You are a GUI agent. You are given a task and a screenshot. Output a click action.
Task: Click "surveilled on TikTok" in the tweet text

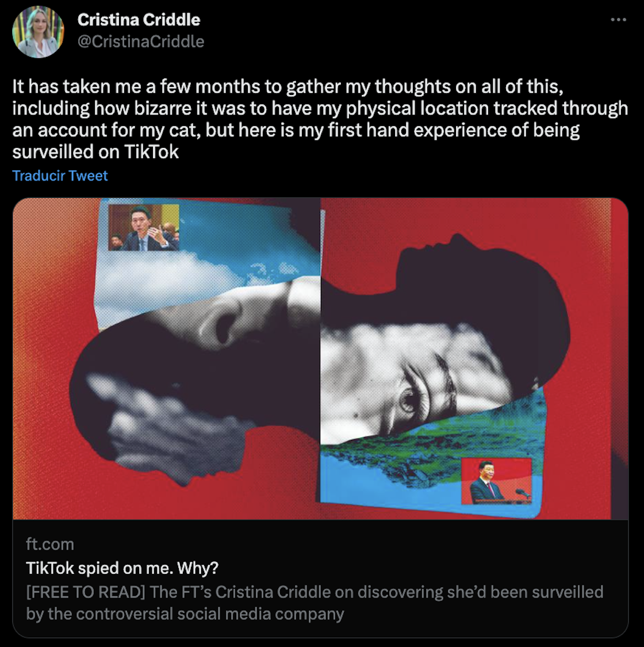[x=95, y=152]
